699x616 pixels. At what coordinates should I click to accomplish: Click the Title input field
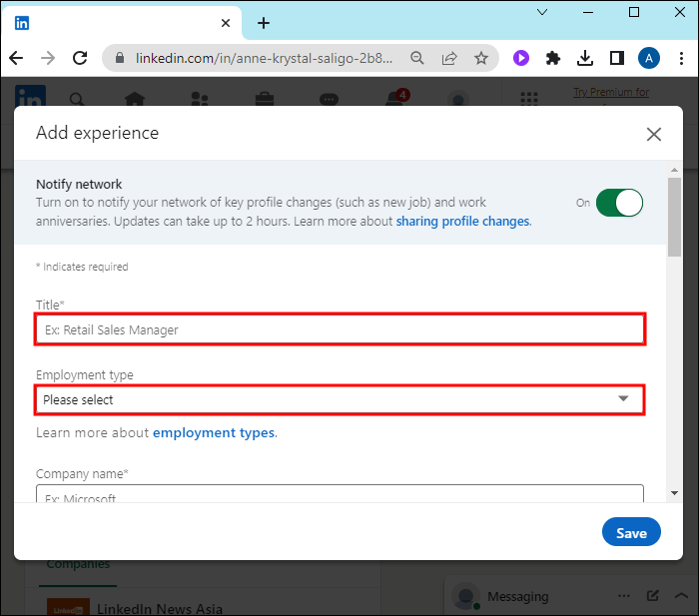pos(340,328)
